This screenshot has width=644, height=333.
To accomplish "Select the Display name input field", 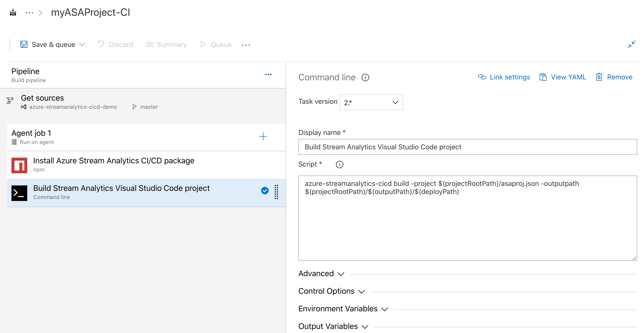I will tap(467, 147).
